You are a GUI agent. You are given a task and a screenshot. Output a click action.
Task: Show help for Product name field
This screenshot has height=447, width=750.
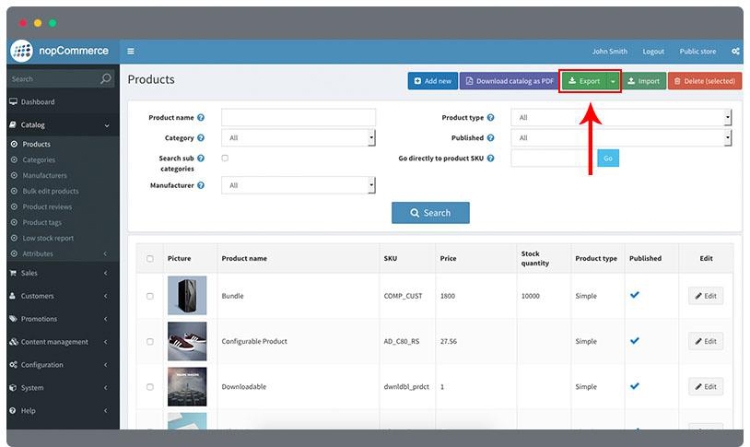coord(201,118)
